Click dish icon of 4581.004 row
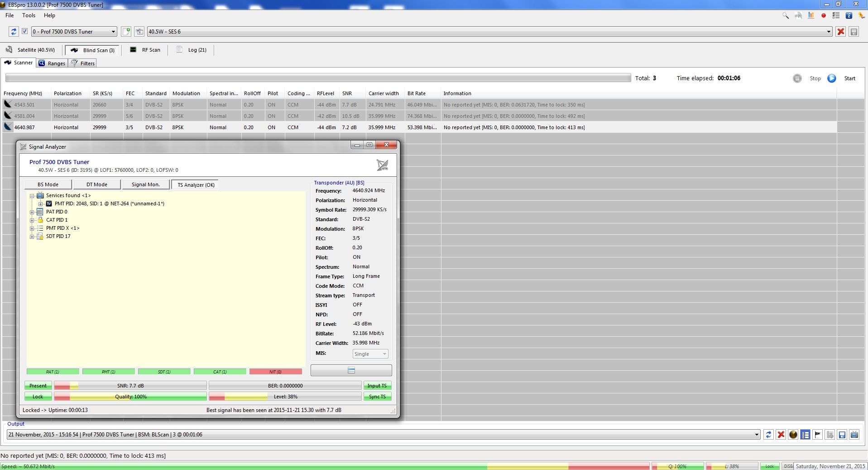This screenshot has height=470, width=868. pyautogui.click(x=8, y=116)
